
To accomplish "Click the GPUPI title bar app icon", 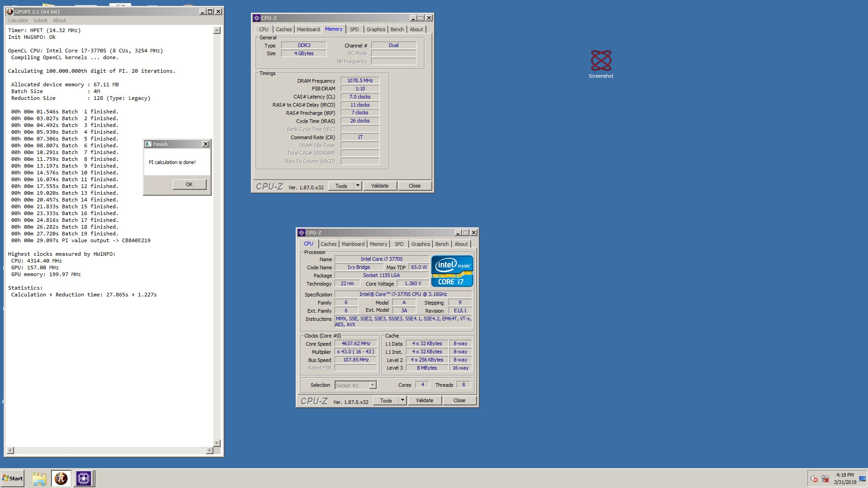I will click(x=10, y=12).
